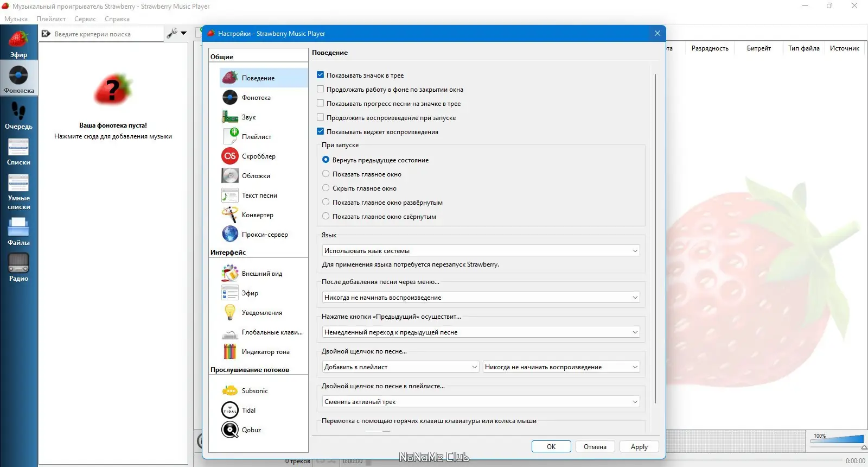
Task: Open Qobuz streaming settings
Action: [264, 430]
